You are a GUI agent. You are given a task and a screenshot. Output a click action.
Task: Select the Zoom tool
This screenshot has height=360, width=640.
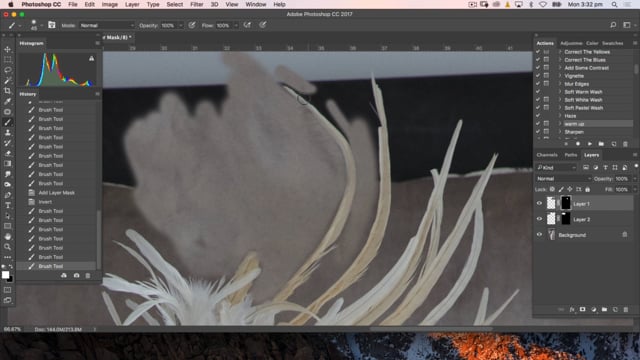pos(7,247)
